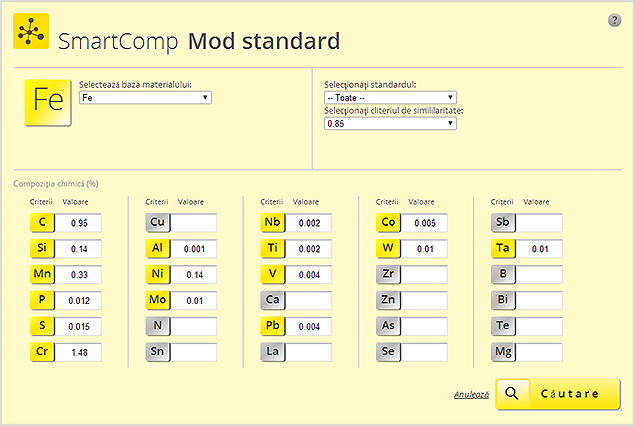Click the Mo value field showing 0.01
Image resolution: width=635 pixels, height=426 pixels.
point(194,300)
